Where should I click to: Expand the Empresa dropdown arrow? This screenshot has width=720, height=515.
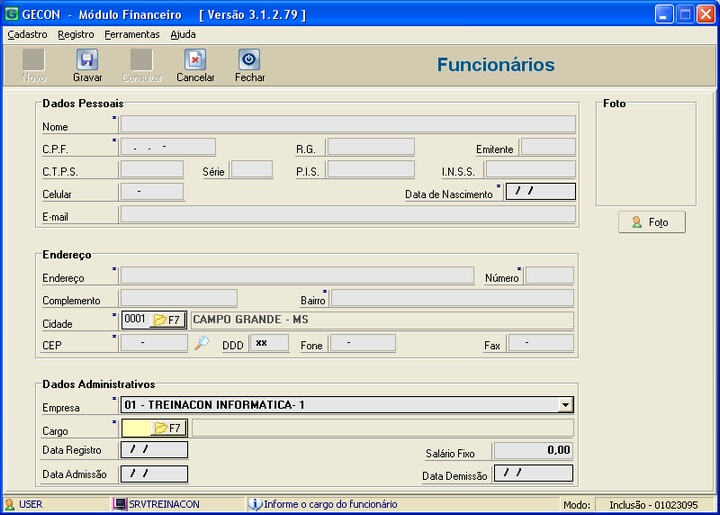[x=565, y=405]
